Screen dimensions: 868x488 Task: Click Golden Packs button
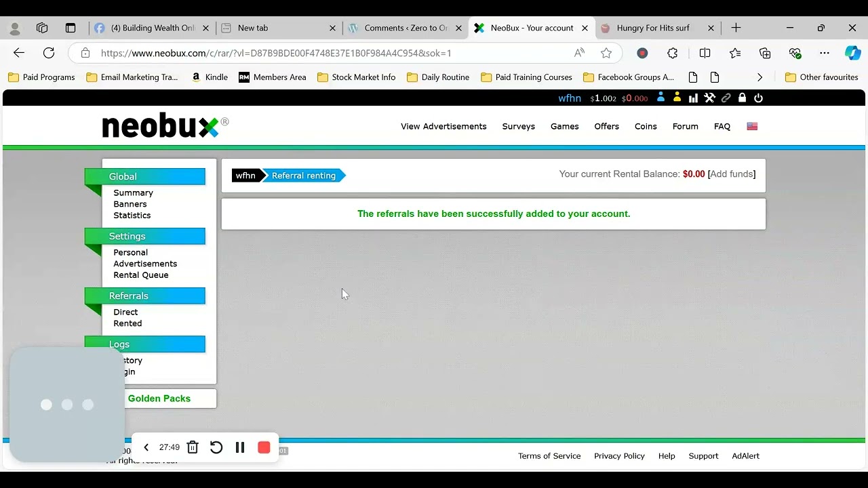[159, 399]
